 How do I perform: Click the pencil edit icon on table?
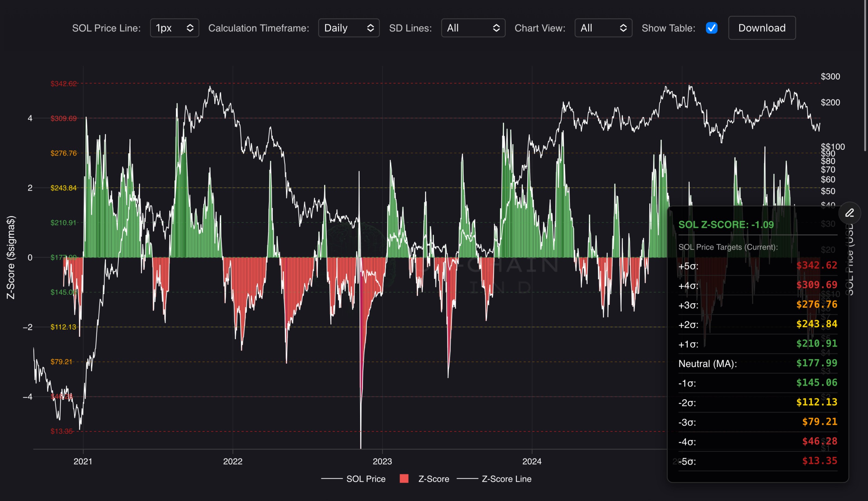[849, 213]
